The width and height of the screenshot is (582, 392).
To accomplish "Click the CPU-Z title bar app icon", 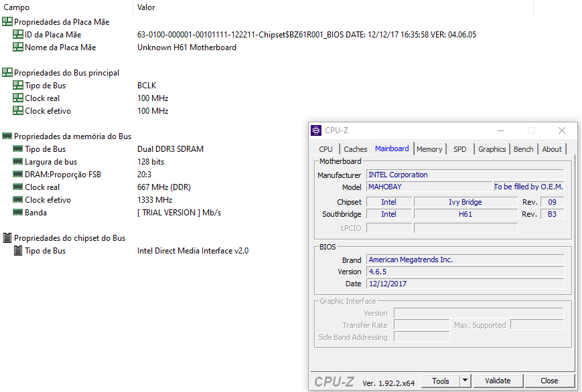I will [x=316, y=130].
